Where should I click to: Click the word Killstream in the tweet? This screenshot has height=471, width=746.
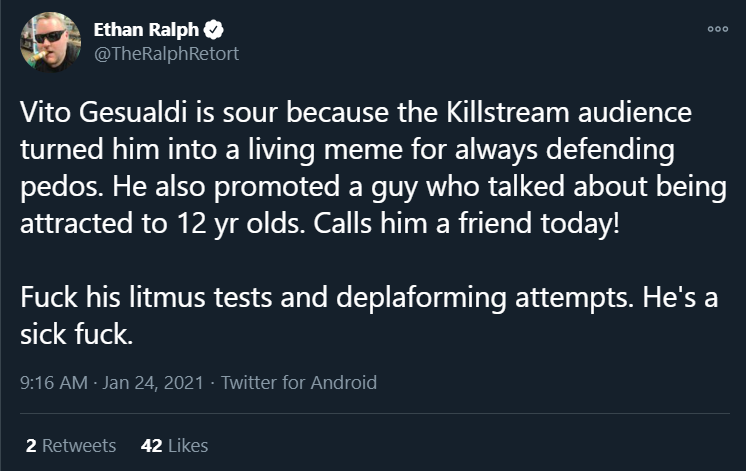click(x=508, y=113)
